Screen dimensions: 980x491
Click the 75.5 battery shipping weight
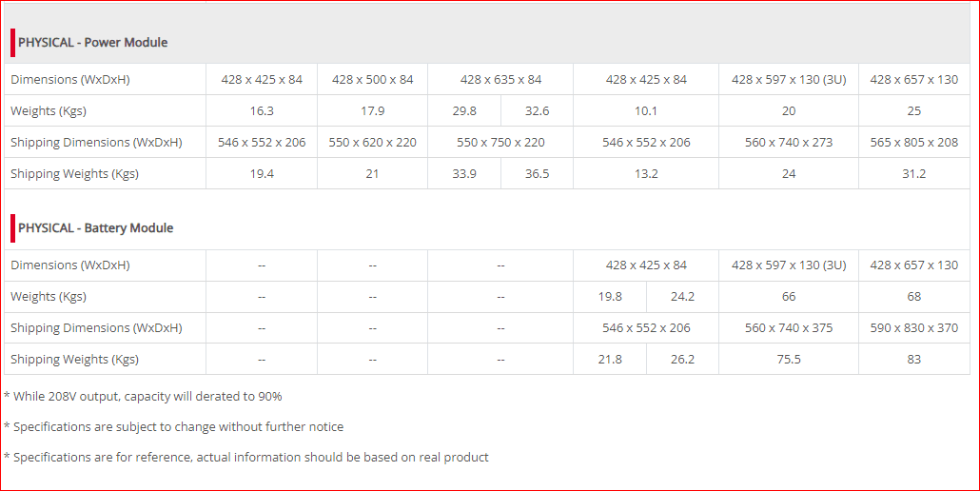(789, 360)
